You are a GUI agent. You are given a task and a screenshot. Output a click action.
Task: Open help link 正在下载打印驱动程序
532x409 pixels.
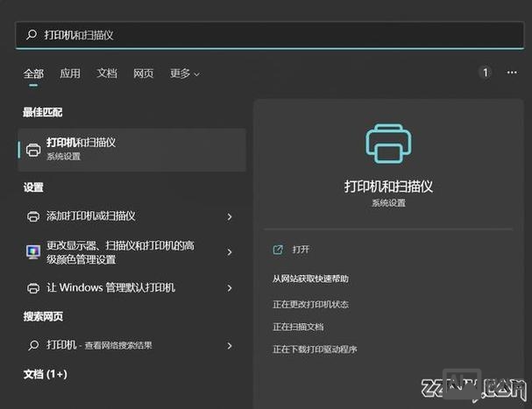[x=315, y=349]
